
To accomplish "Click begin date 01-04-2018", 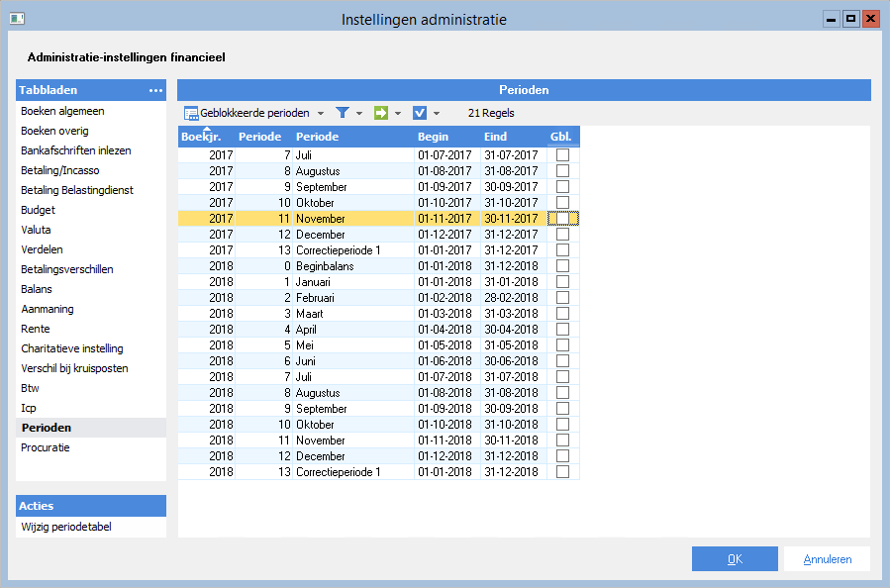I will click(x=445, y=330).
